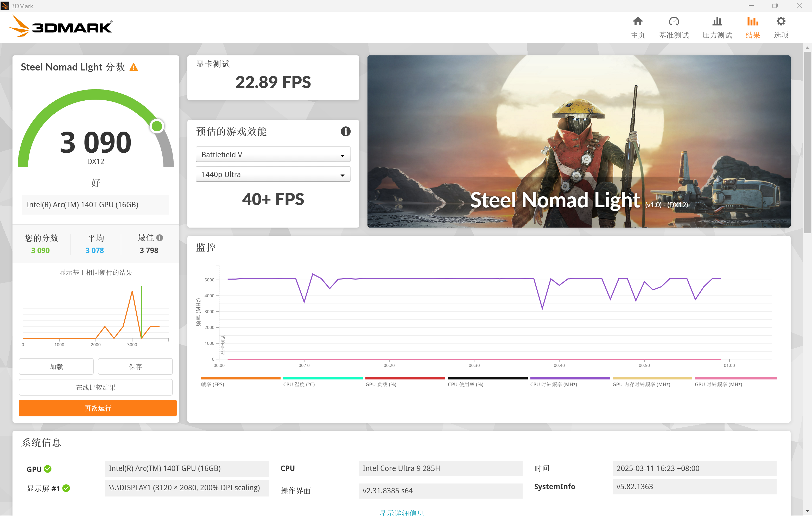Click the 加载 load button
This screenshot has height=516, width=812.
pos(56,366)
